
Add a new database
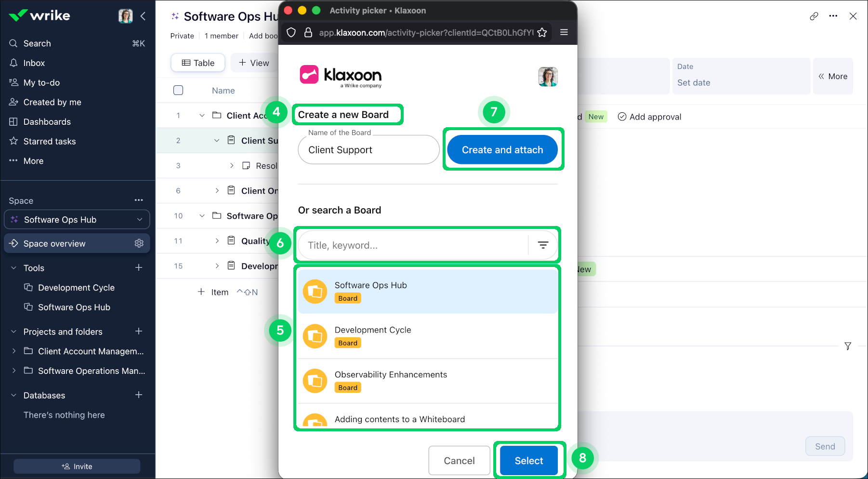pyautogui.click(x=139, y=395)
